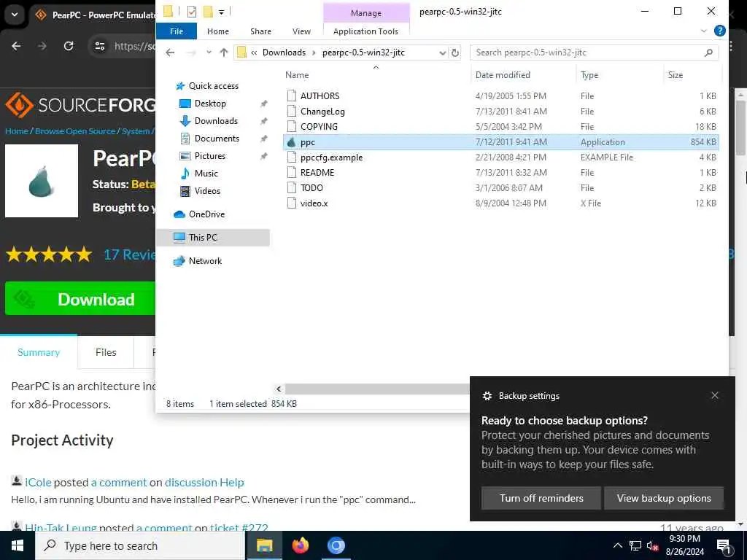Show hidden system tray icons

click(617, 545)
